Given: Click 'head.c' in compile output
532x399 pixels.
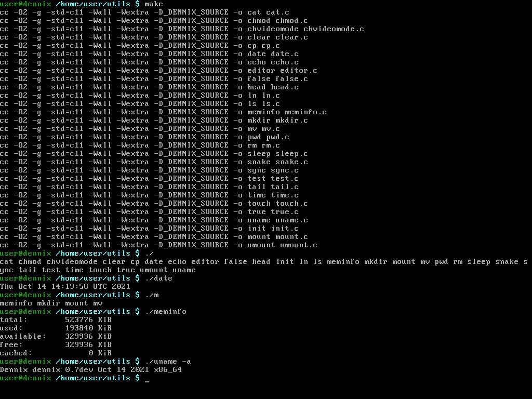Looking at the screenshot, I should click(285, 87).
